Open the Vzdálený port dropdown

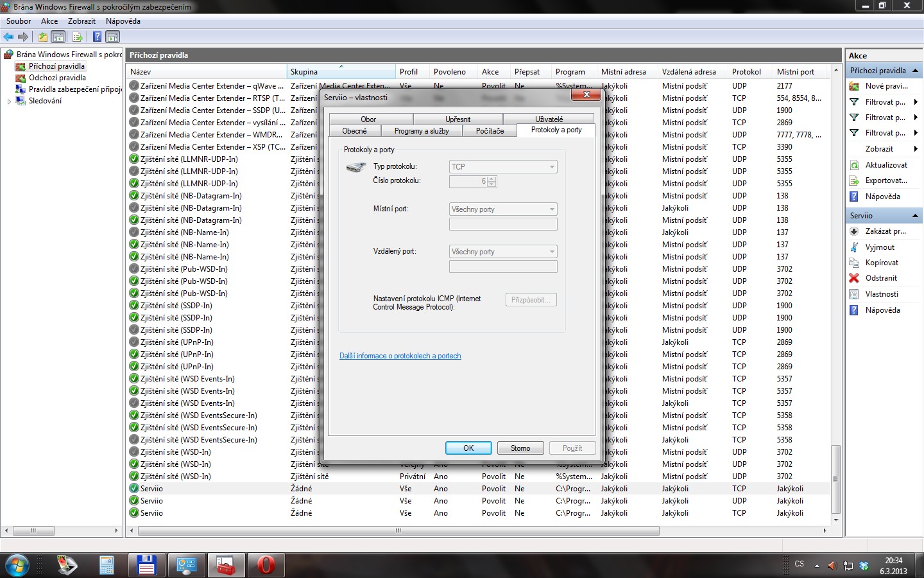(503, 252)
